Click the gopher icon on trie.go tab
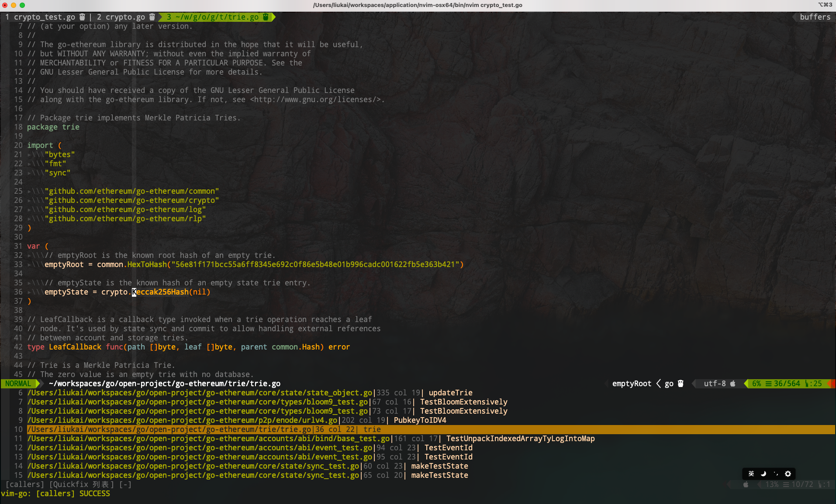 266,17
